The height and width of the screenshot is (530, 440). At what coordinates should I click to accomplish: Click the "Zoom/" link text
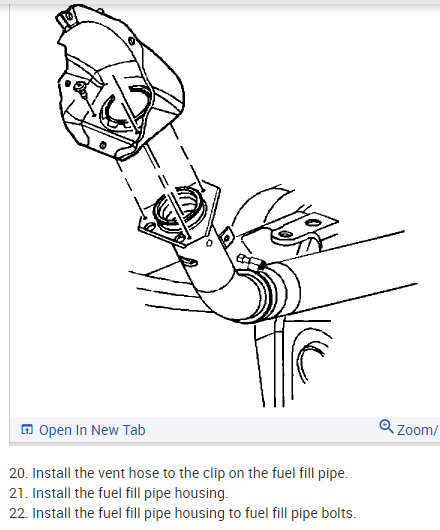coord(418,430)
